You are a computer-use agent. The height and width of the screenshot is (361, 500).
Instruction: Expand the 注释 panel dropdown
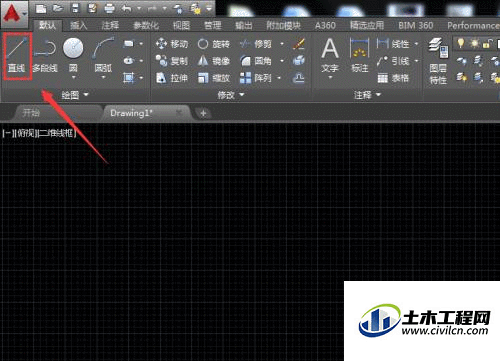pos(367,95)
